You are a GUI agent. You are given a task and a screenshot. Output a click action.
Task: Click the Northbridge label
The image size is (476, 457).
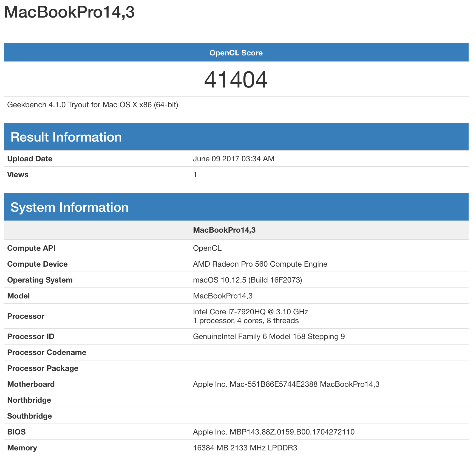coord(29,400)
